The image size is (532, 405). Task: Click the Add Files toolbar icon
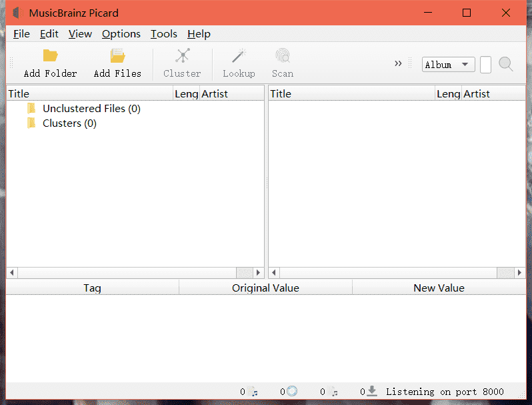point(117,55)
